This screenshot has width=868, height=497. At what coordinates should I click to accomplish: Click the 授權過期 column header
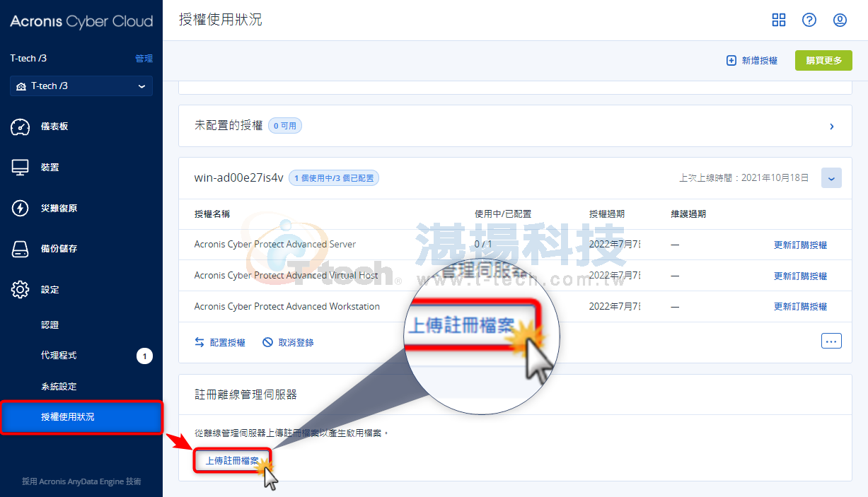point(607,214)
